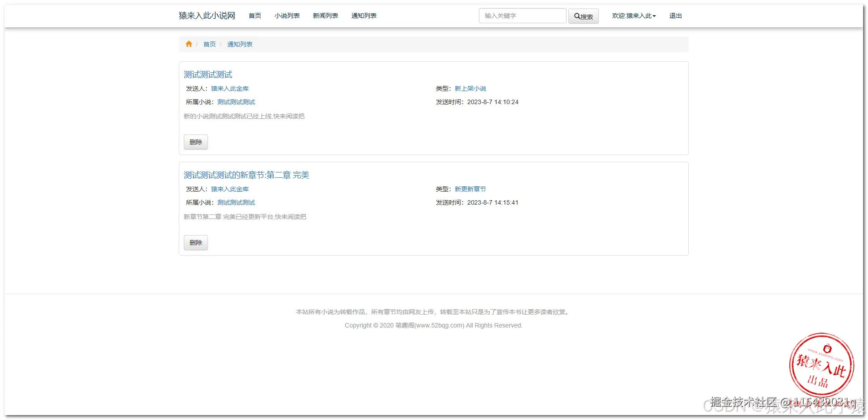Open 小说列表 in the navbar
The width and height of the screenshot is (868, 420).
click(287, 16)
